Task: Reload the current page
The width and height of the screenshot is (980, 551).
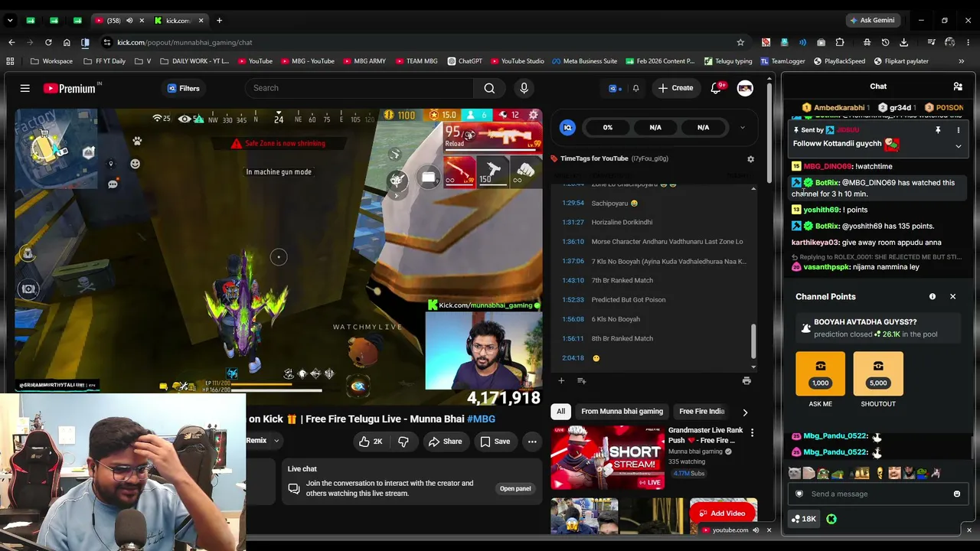Action: (48, 42)
